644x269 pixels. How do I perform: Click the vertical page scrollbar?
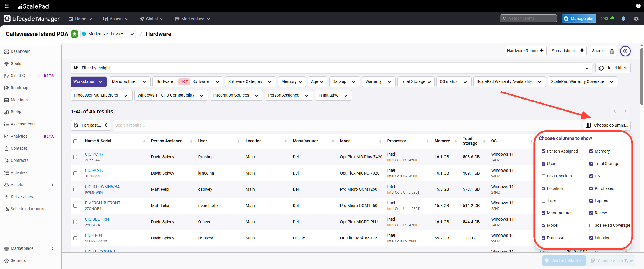pyautogui.click(x=642, y=77)
